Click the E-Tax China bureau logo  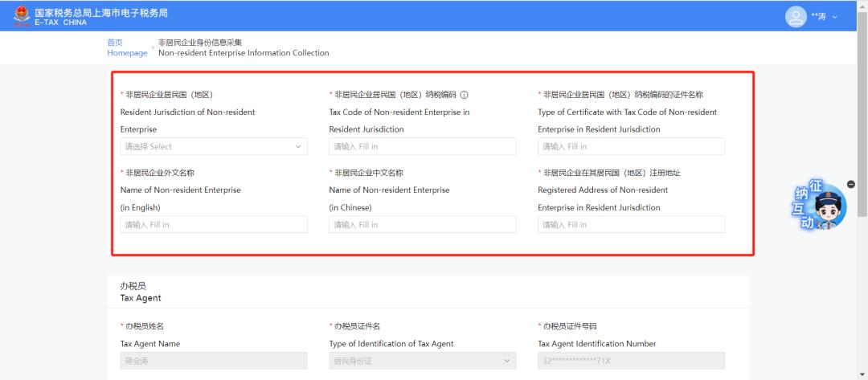(x=21, y=16)
